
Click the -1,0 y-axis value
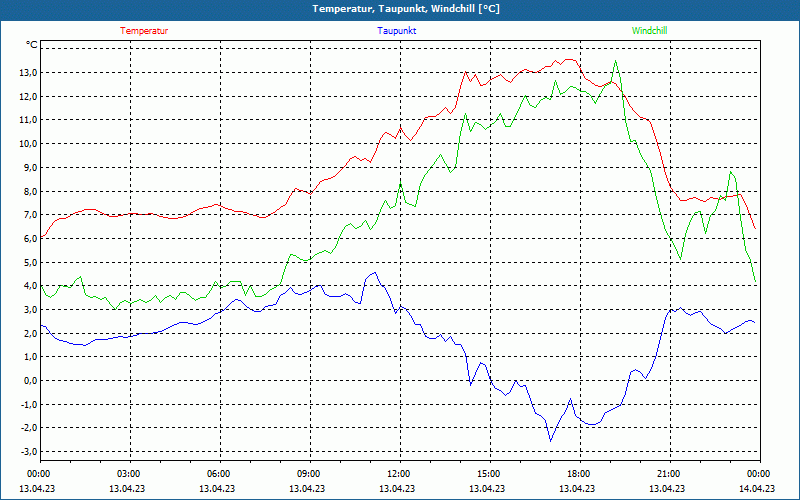click(x=29, y=404)
